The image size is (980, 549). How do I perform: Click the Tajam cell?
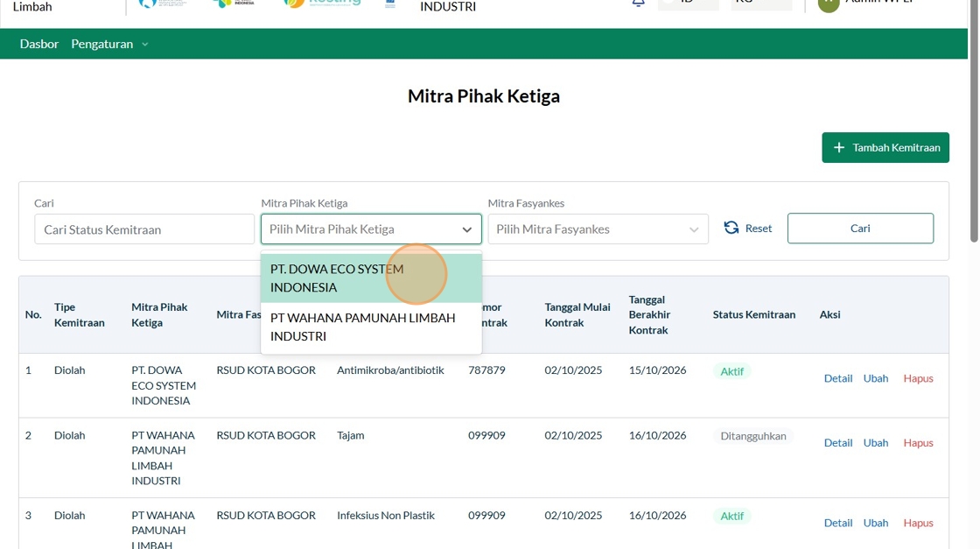(x=350, y=435)
